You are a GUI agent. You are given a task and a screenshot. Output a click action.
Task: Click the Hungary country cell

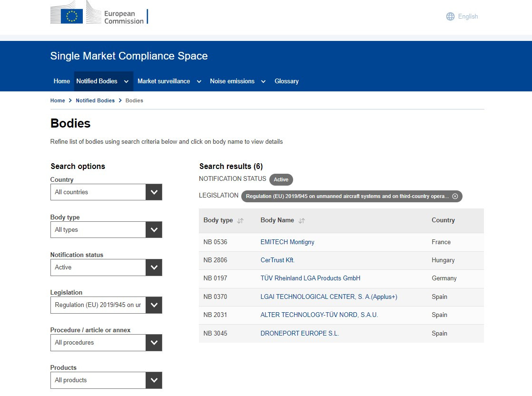443,260
